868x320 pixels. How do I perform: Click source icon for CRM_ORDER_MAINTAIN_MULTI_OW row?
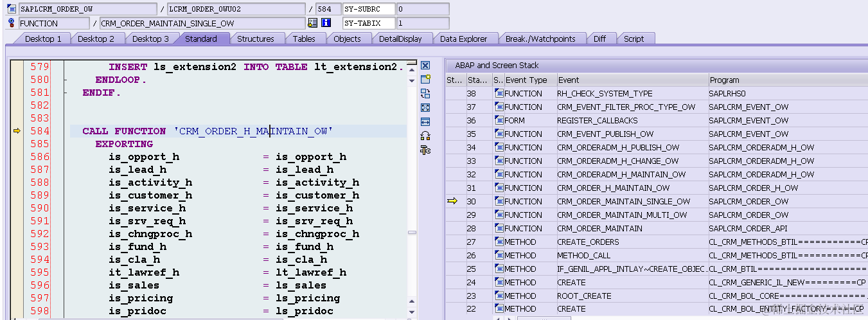click(499, 215)
